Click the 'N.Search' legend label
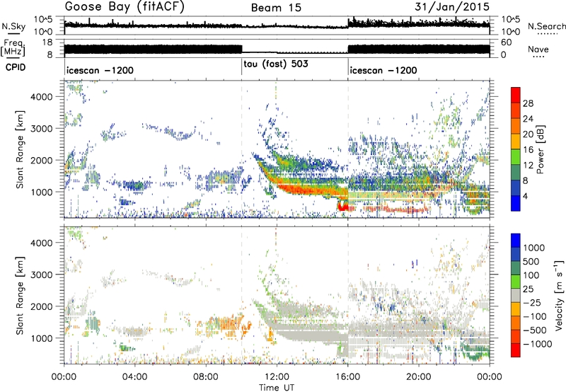 [546, 26]
